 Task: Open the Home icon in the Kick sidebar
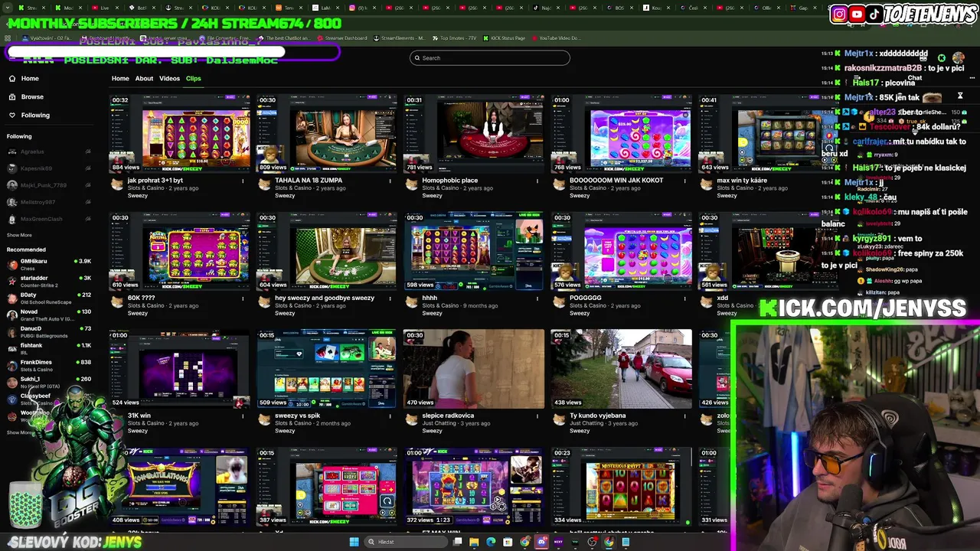click(x=12, y=78)
